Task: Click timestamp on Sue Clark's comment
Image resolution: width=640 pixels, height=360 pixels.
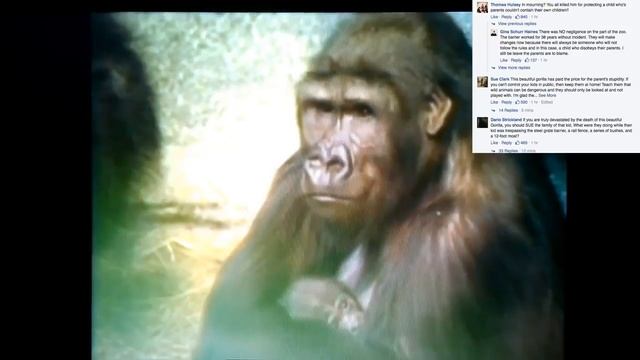Action: (534, 102)
